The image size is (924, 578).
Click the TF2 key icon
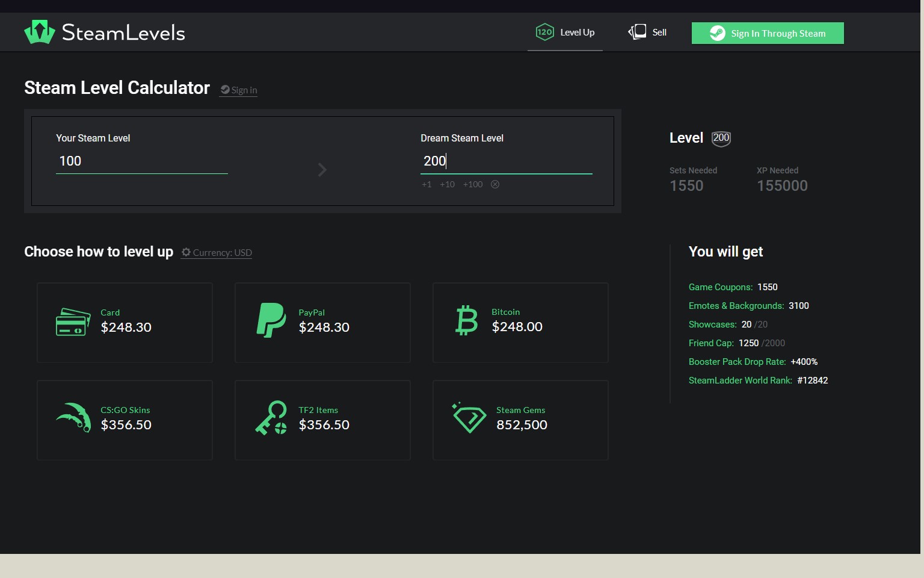pyautogui.click(x=271, y=418)
